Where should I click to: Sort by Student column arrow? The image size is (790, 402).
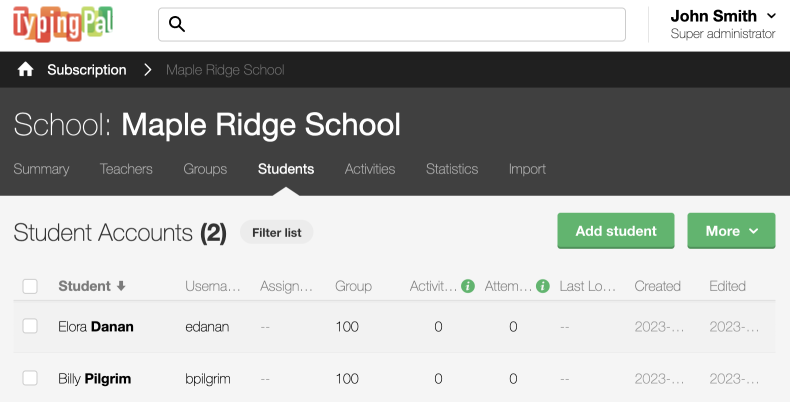click(x=121, y=286)
